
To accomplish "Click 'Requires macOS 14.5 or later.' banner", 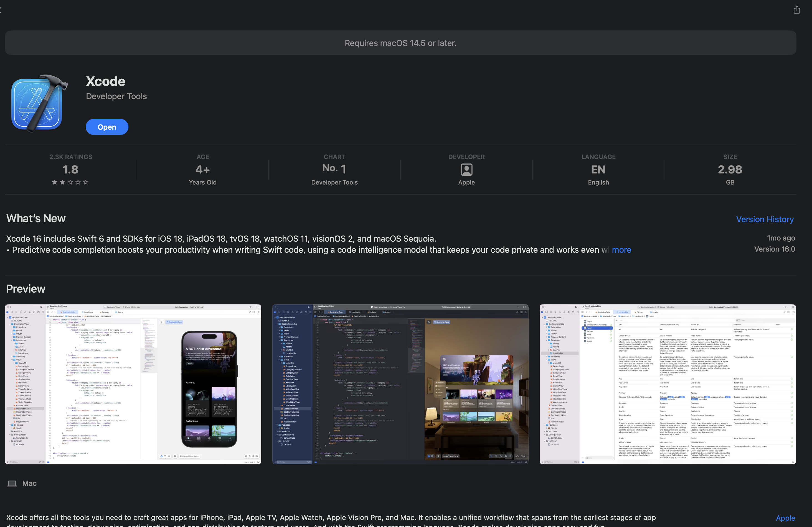I will tap(400, 43).
